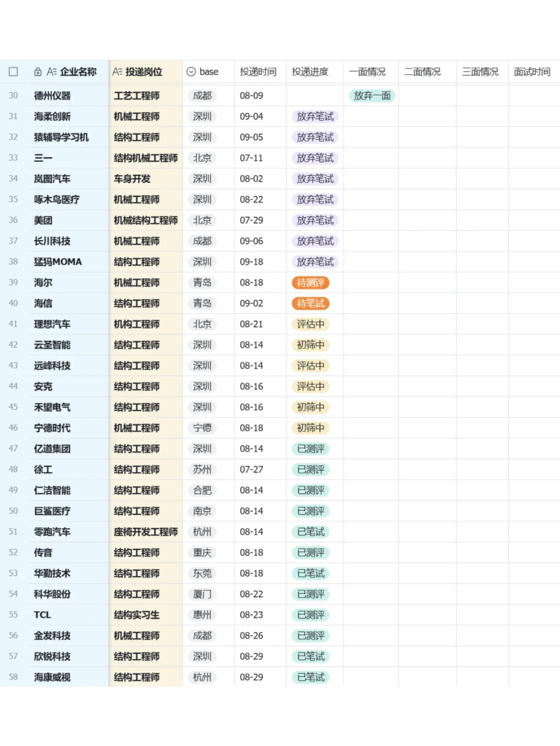The height and width of the screenshot is (746, 560).
Task: Click the 已测评 tag for 亿道集团
Action: [x=311, y=448]
